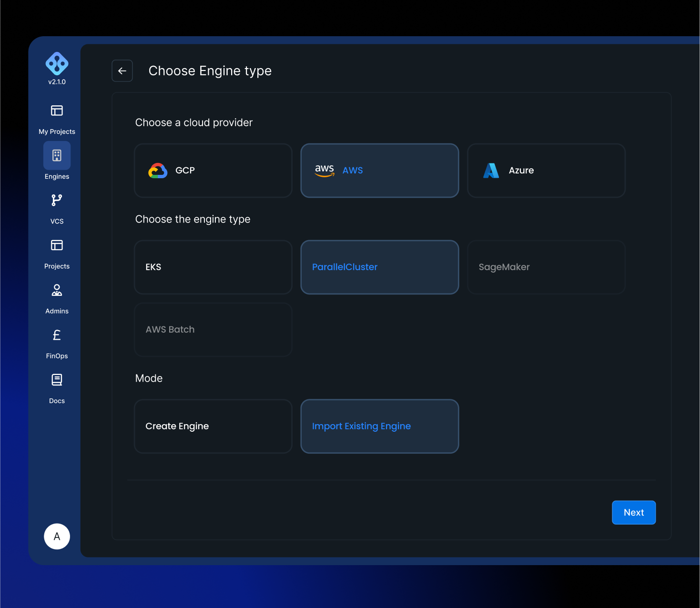Select Azure as cloud provider
This screenshot has height=608, width=700.
[x=546, y=171]
